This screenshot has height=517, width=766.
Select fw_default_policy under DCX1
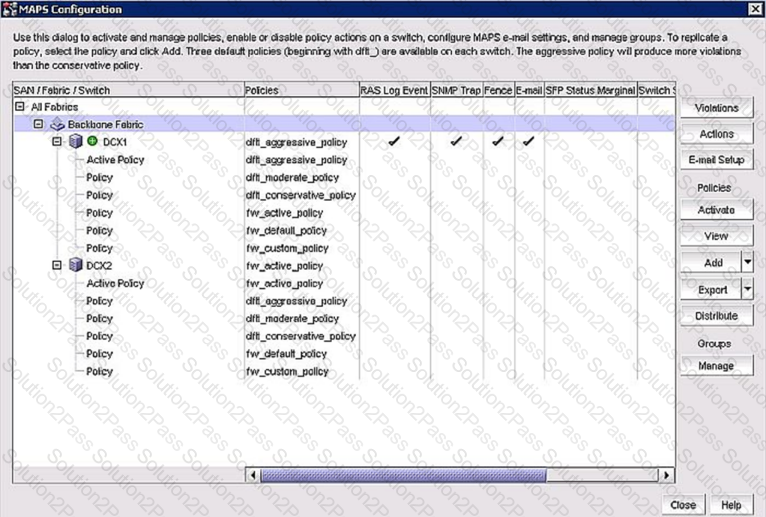pos(286,230)
